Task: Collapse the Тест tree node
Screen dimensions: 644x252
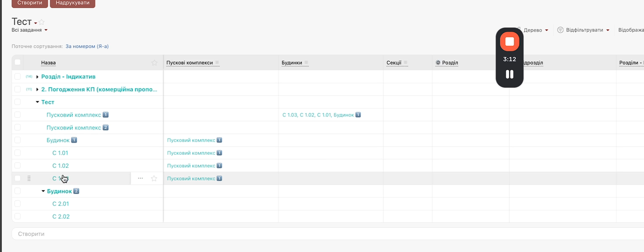Action: tap(38, 102)
